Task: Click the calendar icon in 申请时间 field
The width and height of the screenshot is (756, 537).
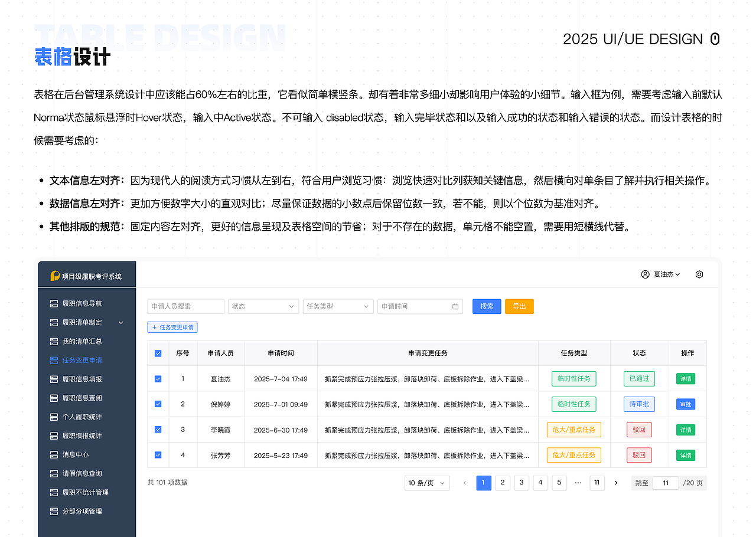Action: point(455,306)
